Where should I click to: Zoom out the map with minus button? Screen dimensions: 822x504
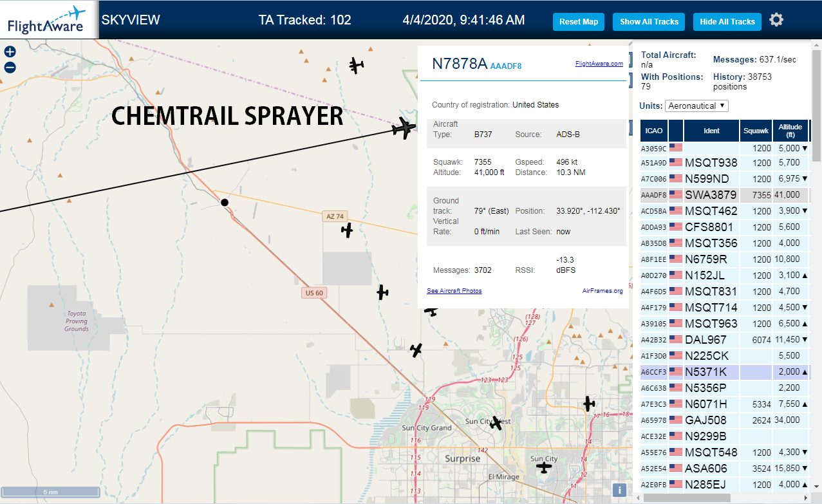click(x=10, y=68)
